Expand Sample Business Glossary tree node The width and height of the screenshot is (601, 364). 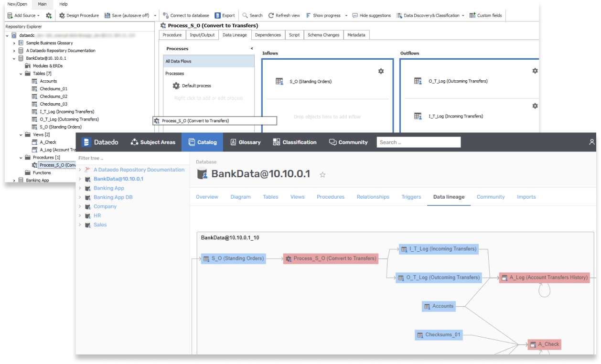pyautogui.click(x=14, y=43)
